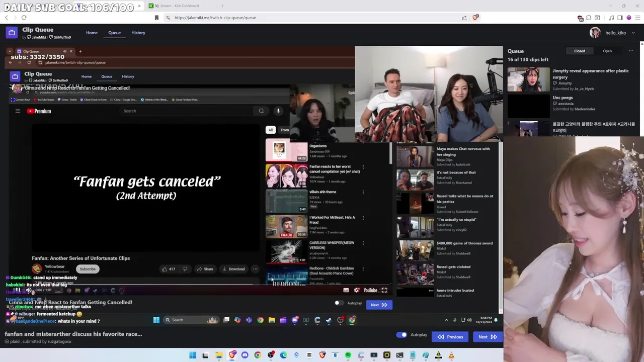Screen dimensions: 644x362
Task: Skip to the next clip with Next button
Action: [x=487, y=337]
